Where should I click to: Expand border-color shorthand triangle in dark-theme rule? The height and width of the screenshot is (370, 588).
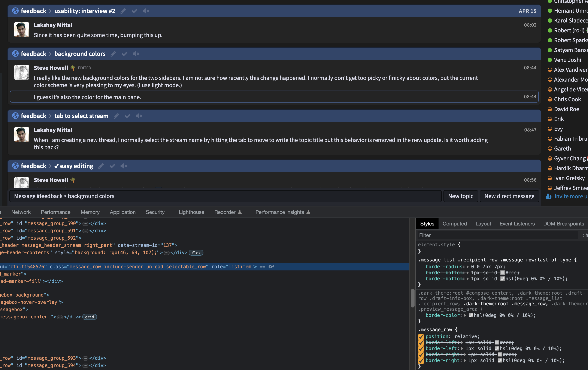[x=465, y=315]
